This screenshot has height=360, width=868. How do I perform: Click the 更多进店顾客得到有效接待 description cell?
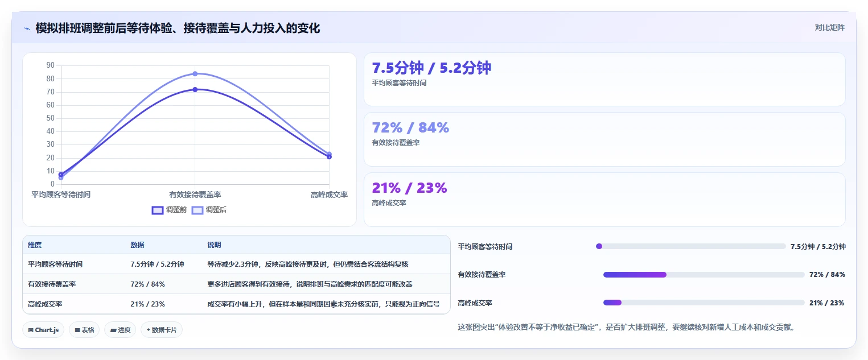tap(310, 284)
